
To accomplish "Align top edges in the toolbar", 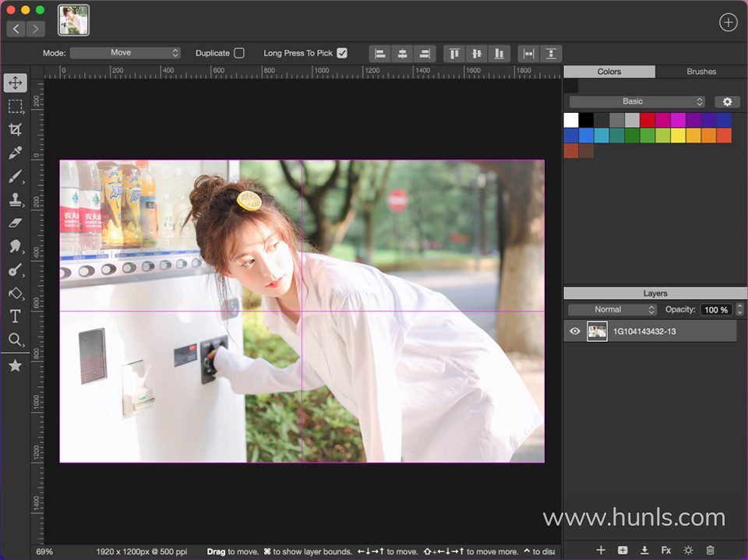I will pyautogui.click(x=455, y=54).
